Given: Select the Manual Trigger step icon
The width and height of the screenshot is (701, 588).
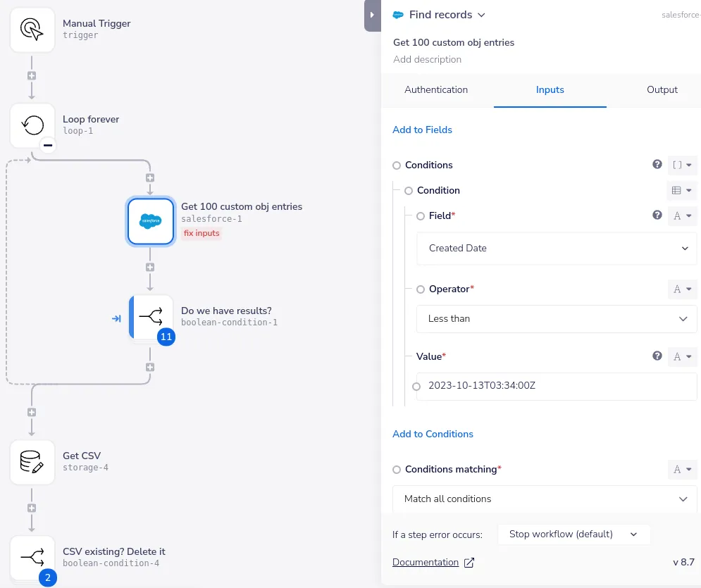Looking at the screenshot, I should (x=32, y=30).
